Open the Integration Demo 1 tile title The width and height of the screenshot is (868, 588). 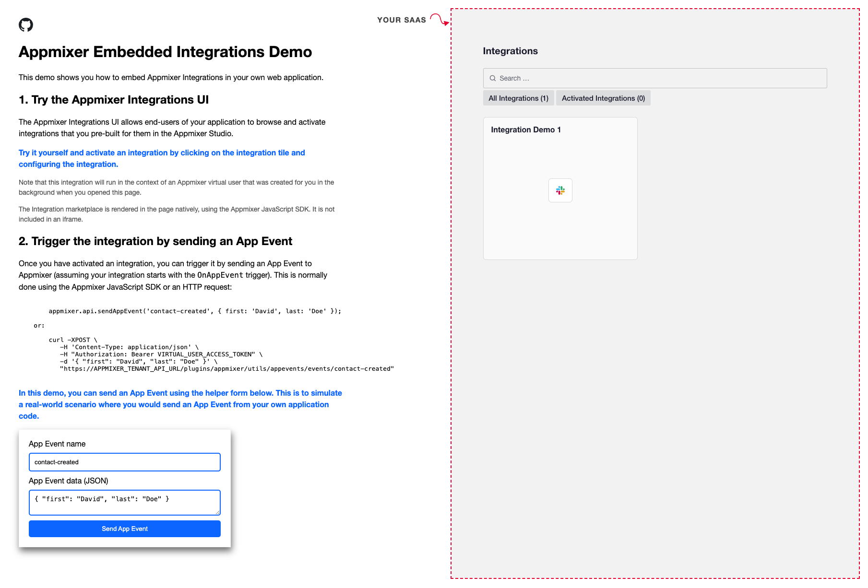(x=526, y=129)
